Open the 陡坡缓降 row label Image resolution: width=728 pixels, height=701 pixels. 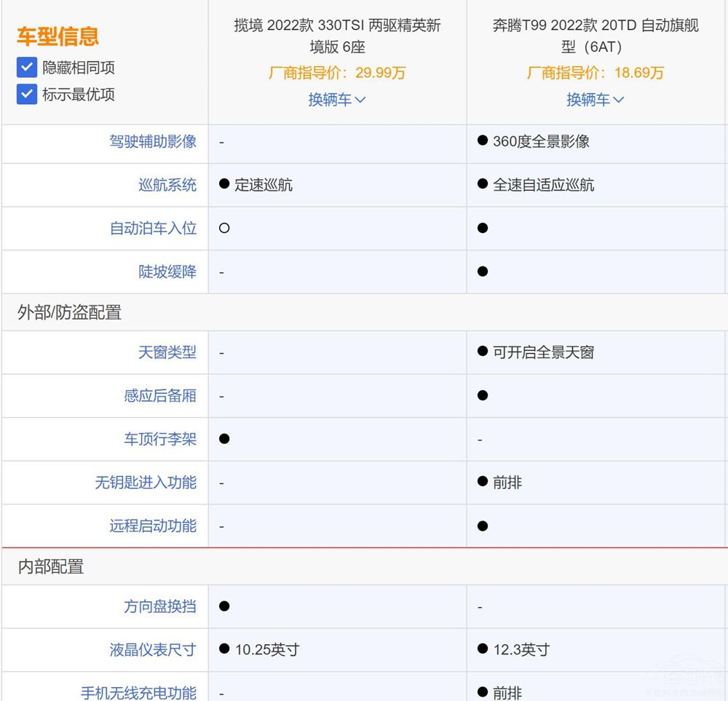tap(167, 272)
